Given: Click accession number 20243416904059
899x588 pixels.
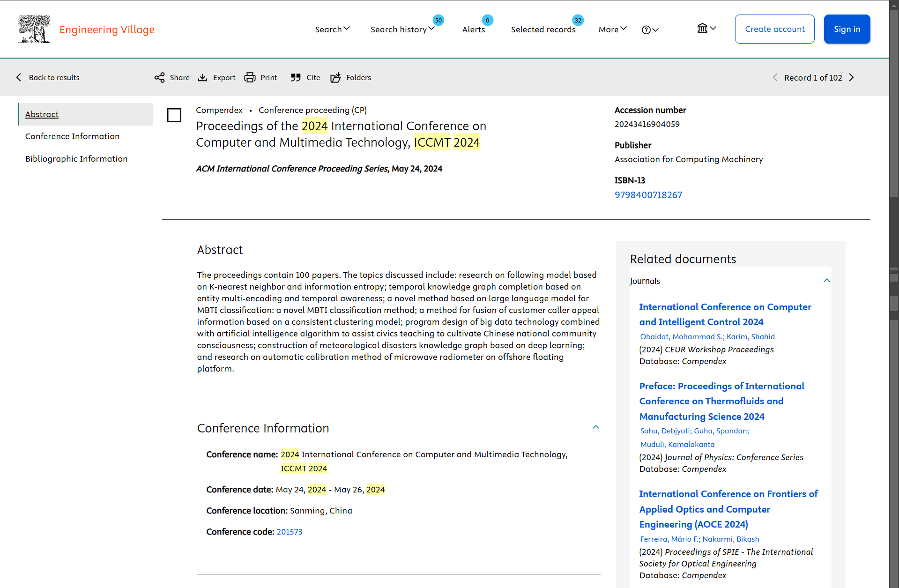Looking at the screenshot, I should pyautogui.click(x=646, y=124).
